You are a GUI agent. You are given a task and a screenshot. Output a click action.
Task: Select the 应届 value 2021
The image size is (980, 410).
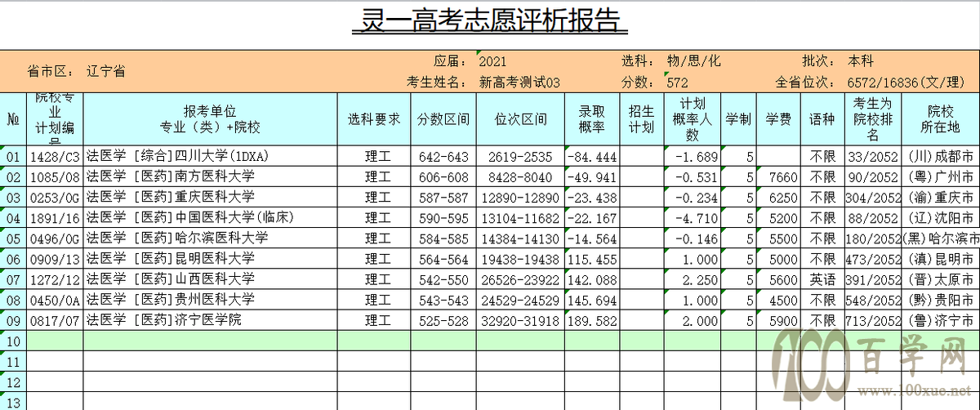[x=493, y=62]
